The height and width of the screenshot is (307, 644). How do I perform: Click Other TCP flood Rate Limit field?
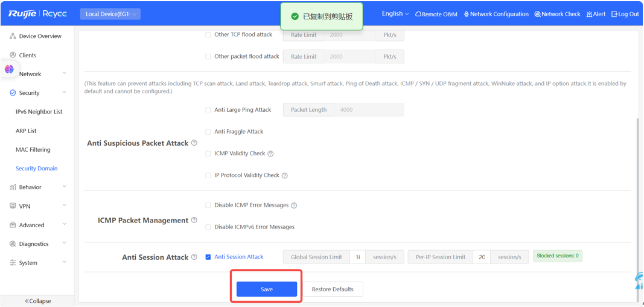350,35
